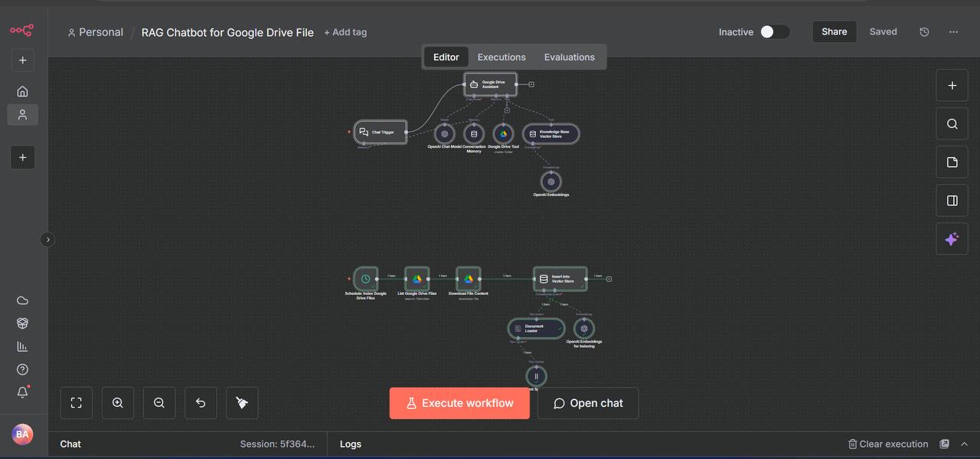980x459 pixels.
Task: Select the Schedule Index Google Drive Files node
Action: [366, 279]
